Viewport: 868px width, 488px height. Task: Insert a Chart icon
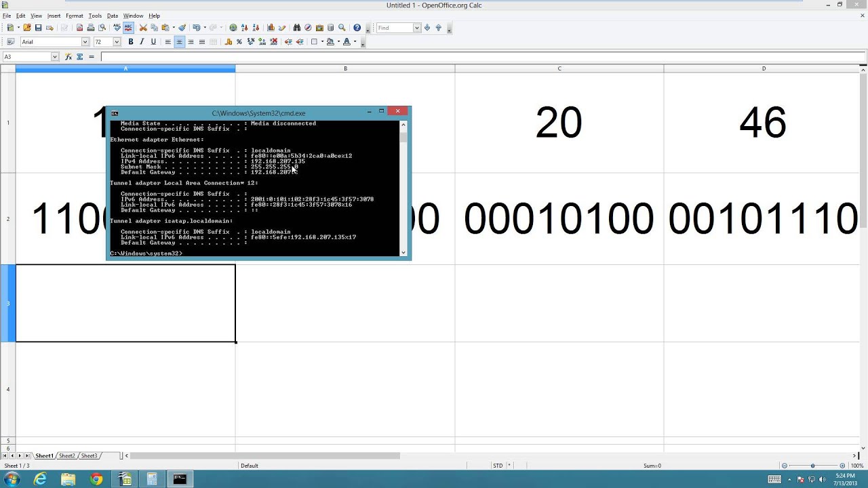[x=271, y=28]
